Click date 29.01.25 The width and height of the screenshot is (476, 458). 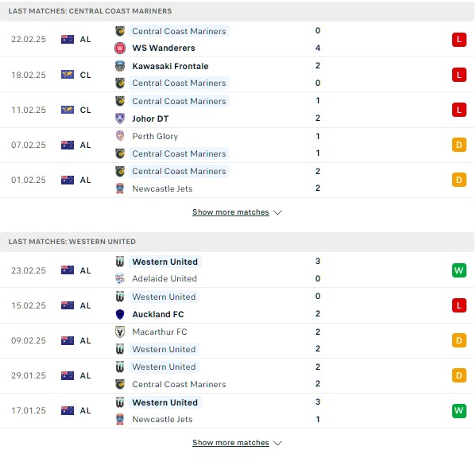pos(29,375)
